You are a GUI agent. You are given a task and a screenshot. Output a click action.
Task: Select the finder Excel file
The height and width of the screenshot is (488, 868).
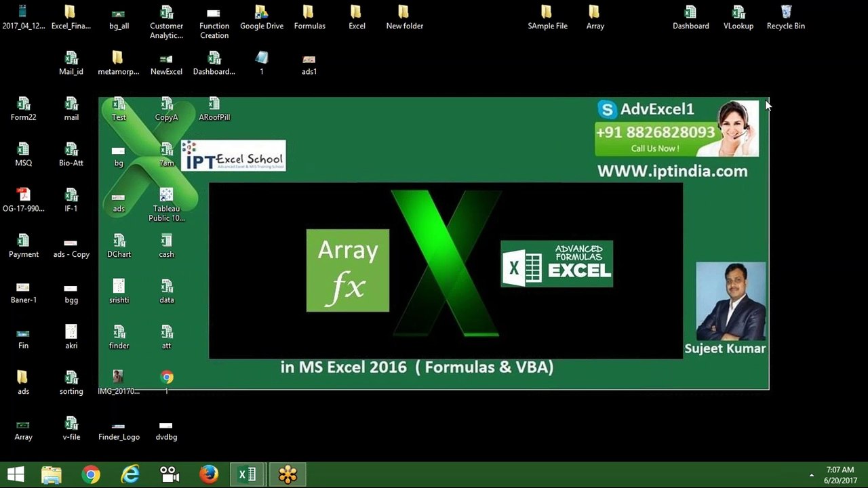tap(119, 337)
